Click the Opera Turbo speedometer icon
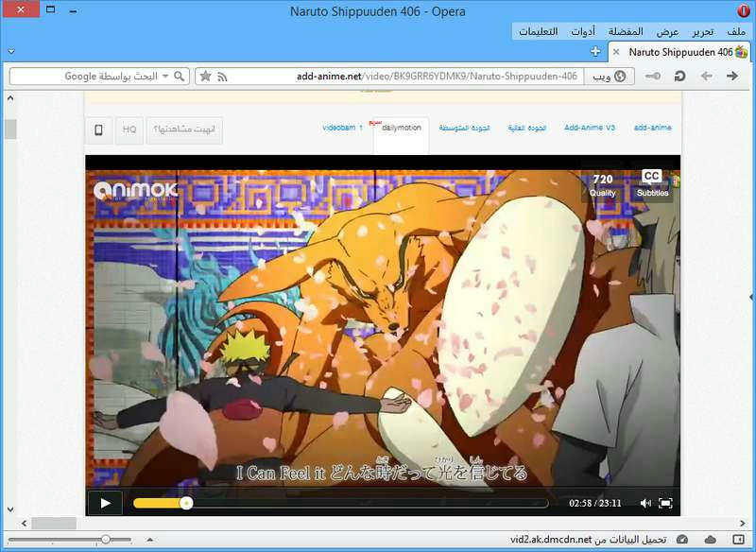Screen dimensions: 756x552 click(681, 540)
